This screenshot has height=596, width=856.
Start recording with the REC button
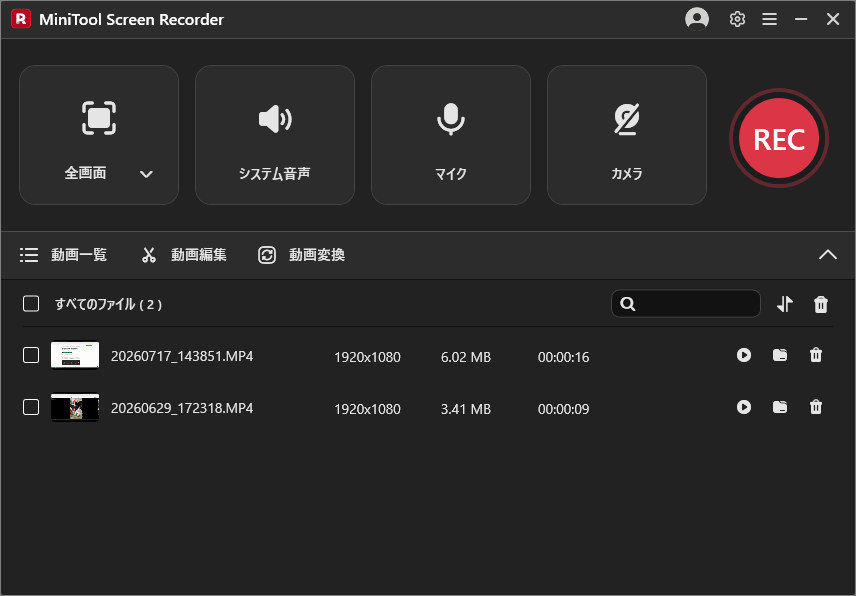tap(779, 138)
